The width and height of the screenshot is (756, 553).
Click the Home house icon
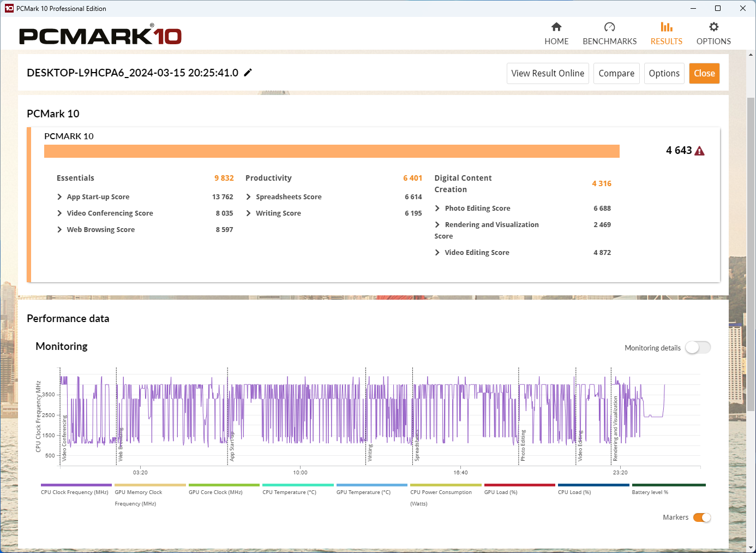pyautogui.click(x=556, y=27)
